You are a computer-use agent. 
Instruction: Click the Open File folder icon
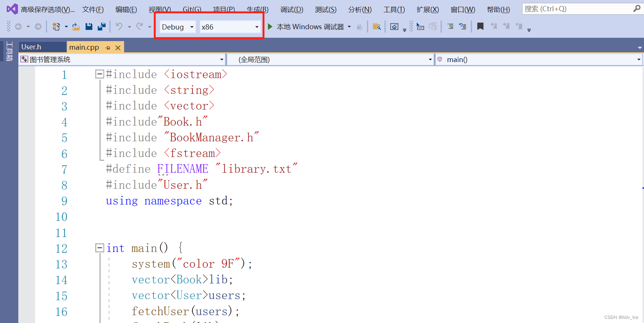(x=76, y=27)
